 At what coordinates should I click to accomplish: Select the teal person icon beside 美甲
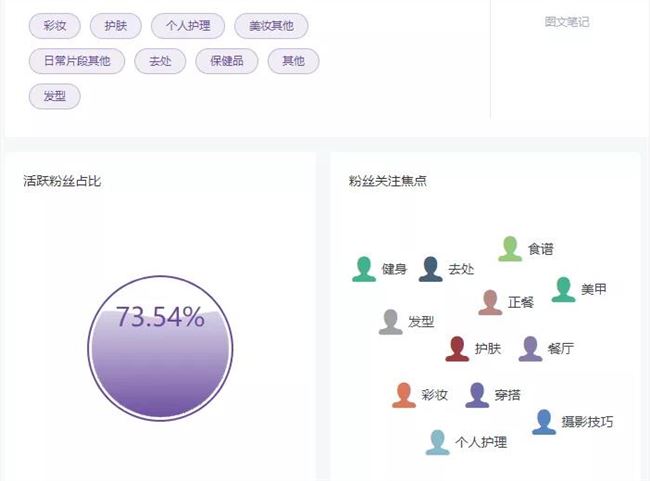click(563, 290)
